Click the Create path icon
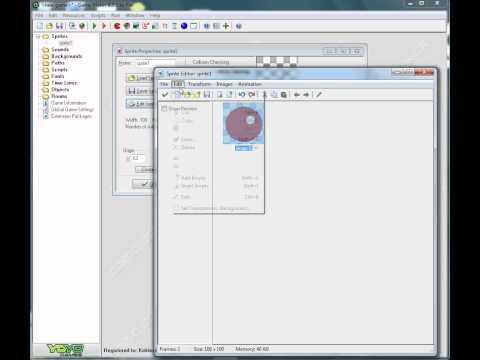480x360 pixels. [x=145, y=26]
